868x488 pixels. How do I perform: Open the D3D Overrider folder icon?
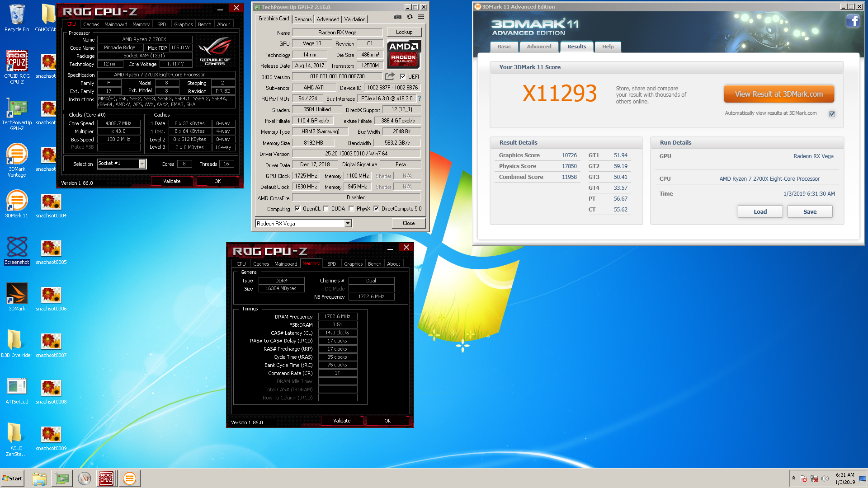tap(17, 343)
